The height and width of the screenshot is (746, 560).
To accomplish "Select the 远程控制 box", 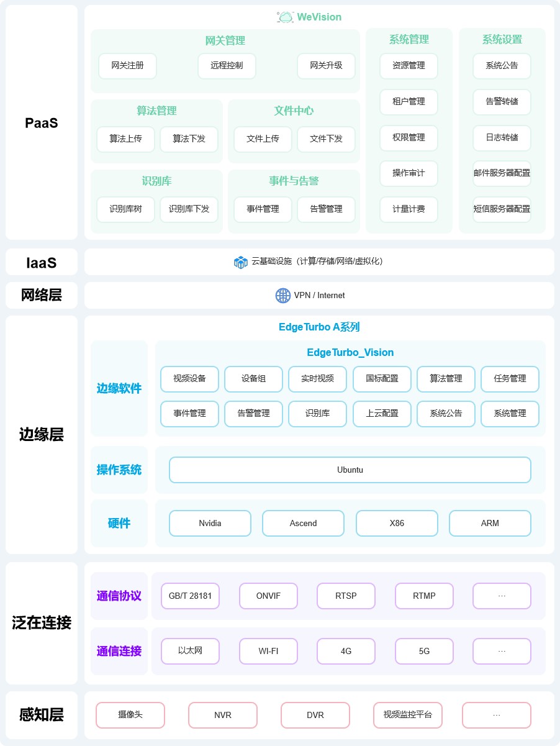I will 227,66.
